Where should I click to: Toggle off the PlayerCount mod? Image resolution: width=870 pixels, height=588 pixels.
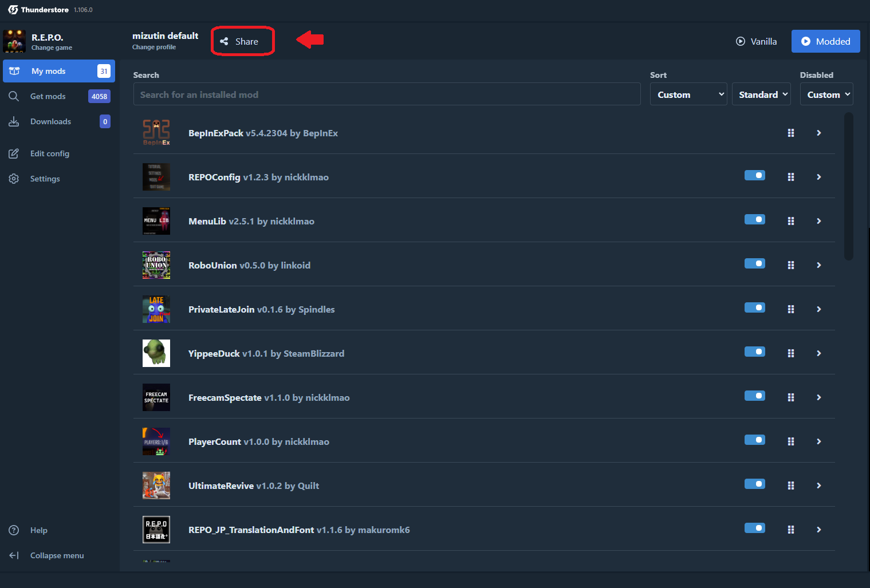click(754, 440)
